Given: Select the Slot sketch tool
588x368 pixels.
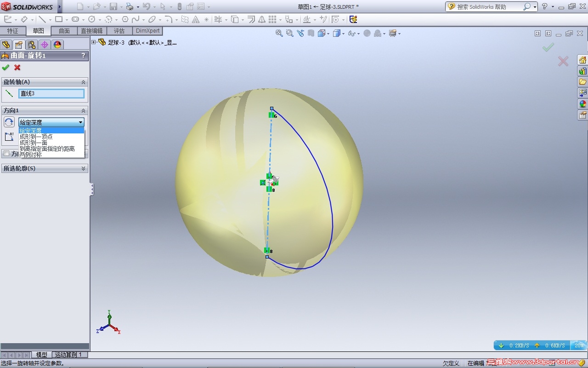Looking at the screenshot, I should pos(75,19).
